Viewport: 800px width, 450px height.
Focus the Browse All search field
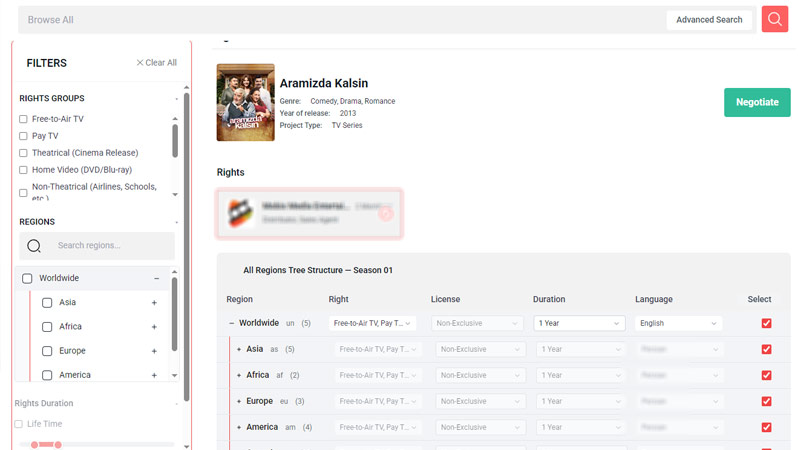[342, 20]
